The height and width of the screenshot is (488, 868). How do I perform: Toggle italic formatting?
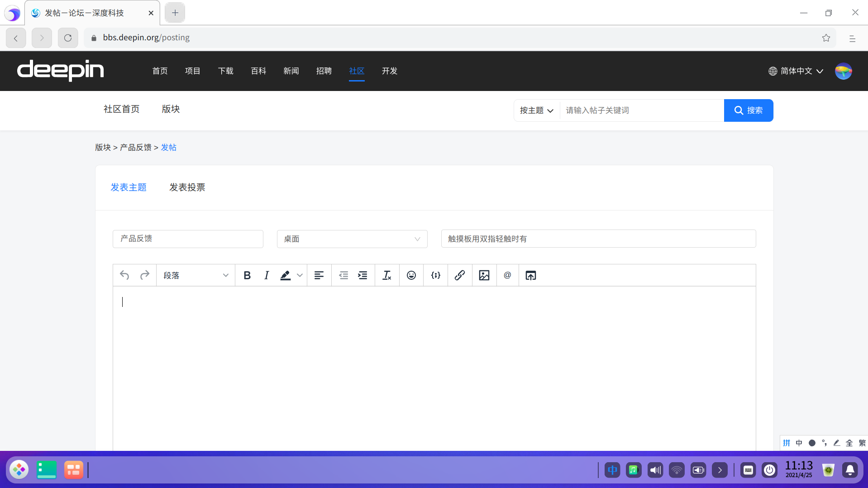pos(267,275)
